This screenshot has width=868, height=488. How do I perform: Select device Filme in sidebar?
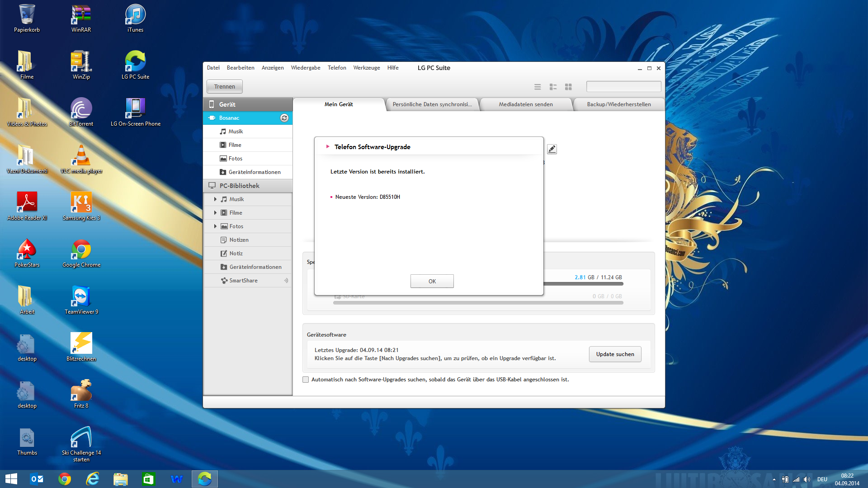click(x=248, y=145)
